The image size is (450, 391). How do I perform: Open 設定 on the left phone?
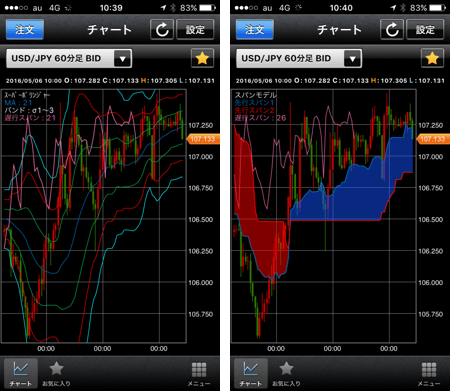(x=195, y=30)
